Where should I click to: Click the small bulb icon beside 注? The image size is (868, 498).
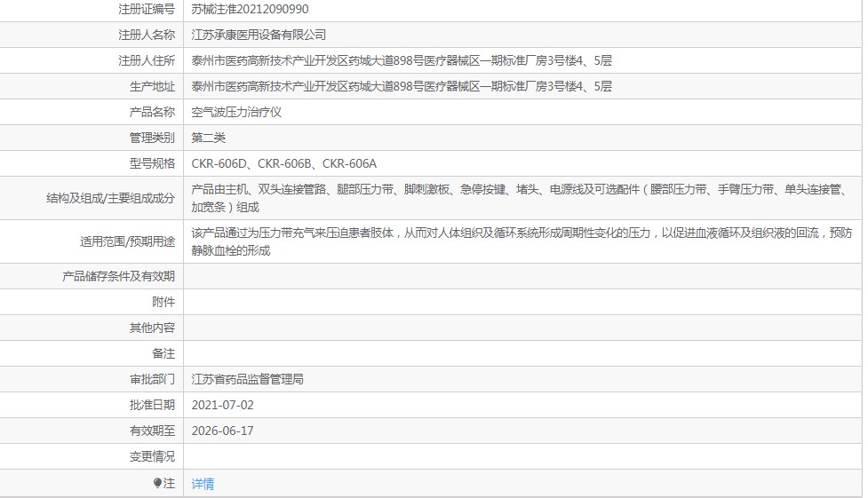click(157, 484)
